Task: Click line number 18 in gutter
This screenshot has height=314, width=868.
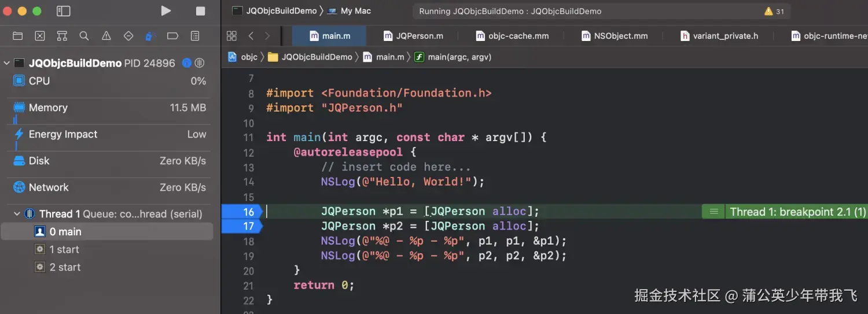Action: [x=248, y=241]
